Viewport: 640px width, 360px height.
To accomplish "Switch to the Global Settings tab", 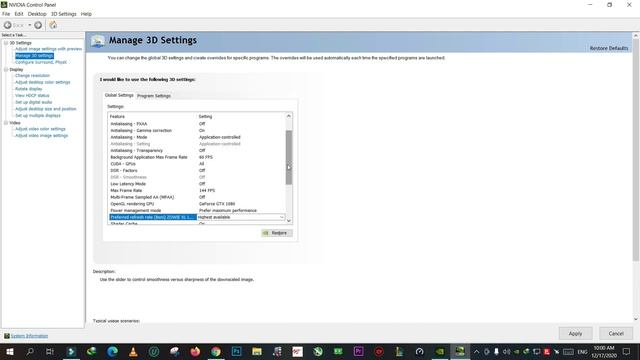I will tap(119, 95).
